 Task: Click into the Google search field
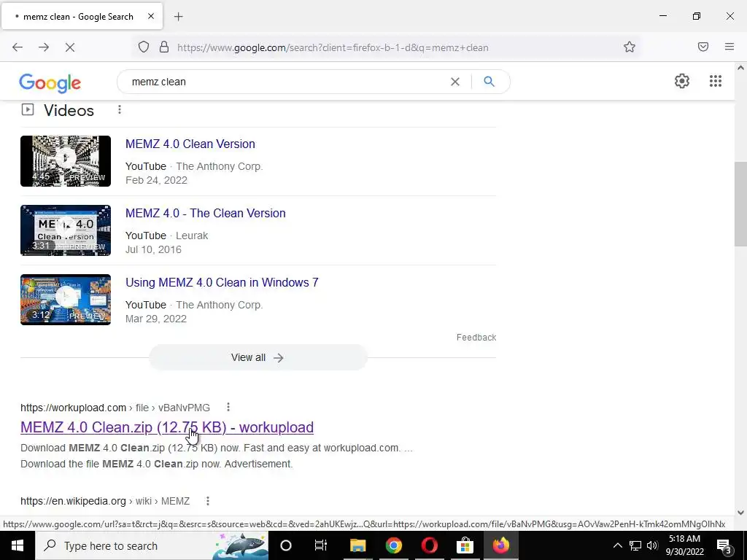(x=286, y=82)
